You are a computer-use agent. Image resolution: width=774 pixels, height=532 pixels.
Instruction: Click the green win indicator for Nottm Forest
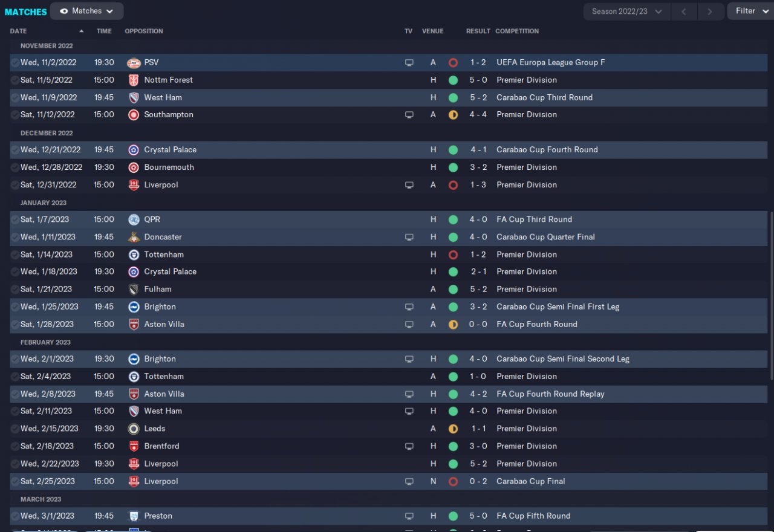[453, 80]
